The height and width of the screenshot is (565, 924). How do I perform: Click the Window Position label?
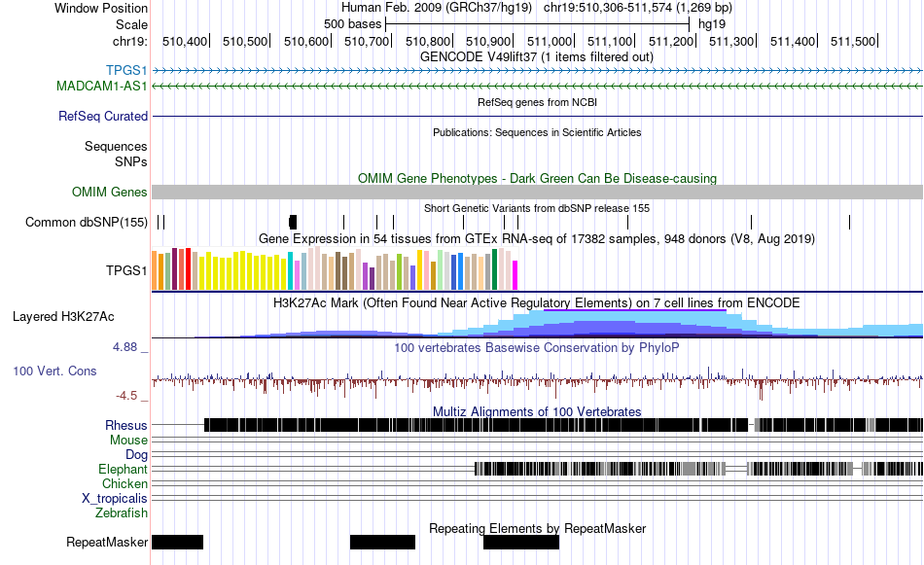point(101,8)
